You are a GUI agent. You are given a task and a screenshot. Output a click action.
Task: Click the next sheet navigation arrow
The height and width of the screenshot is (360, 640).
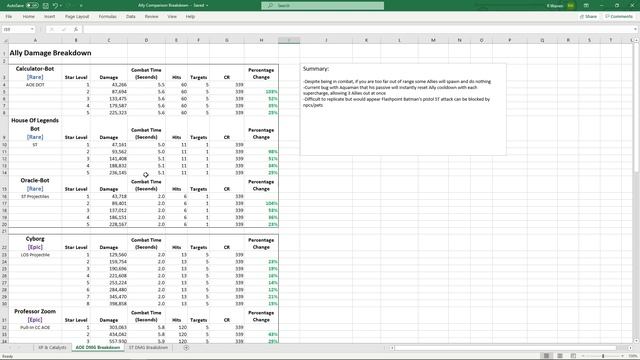pyautogui.click(x=19, y=348)
